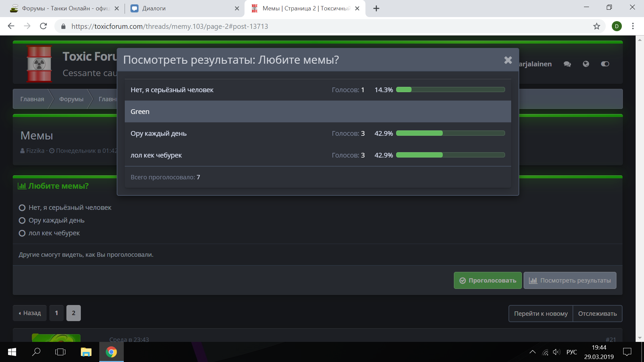Go to page 1 of thread
This screenshot has width=644, height=362.
pyautogui.click(x=56, y=313)
